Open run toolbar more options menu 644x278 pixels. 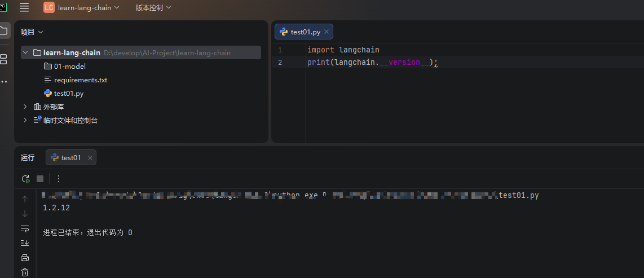58,179
